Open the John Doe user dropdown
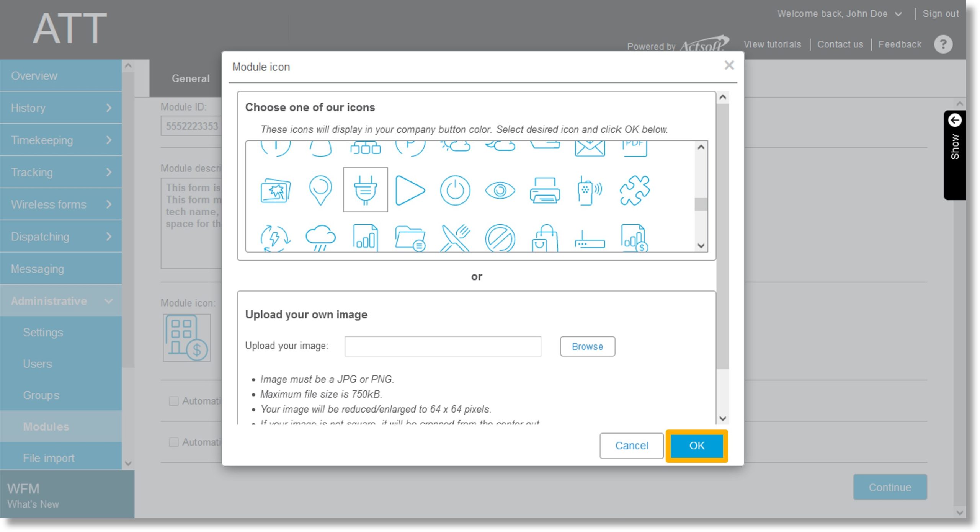Screen dimensions: 980x532 point(898,14)
